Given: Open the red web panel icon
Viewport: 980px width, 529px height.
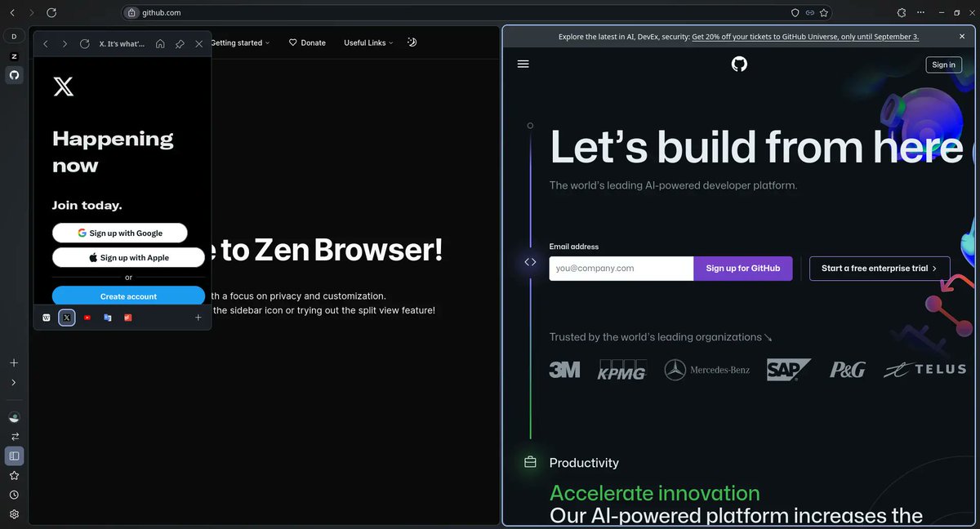Looking at the screenshot, I should (128, 318).
